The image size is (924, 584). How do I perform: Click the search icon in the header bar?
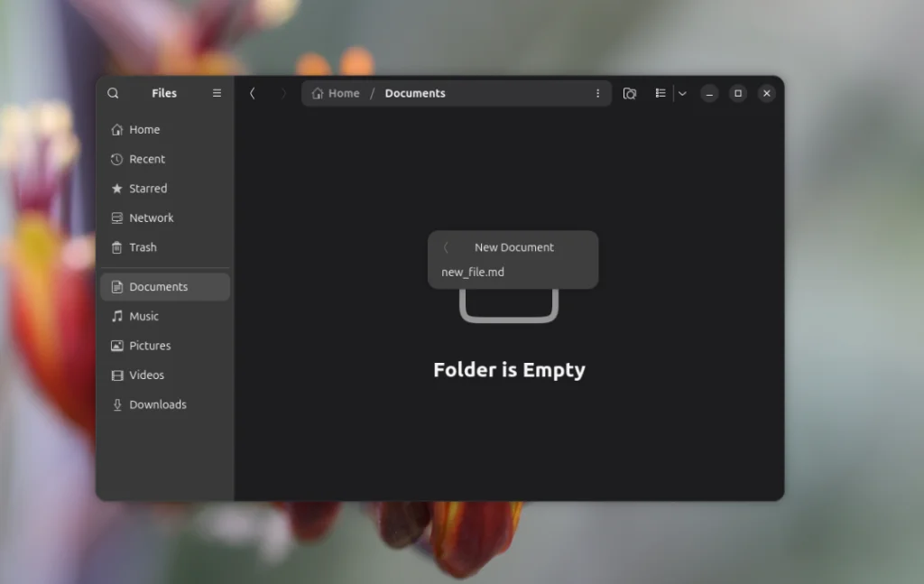[x=112, y=93]
